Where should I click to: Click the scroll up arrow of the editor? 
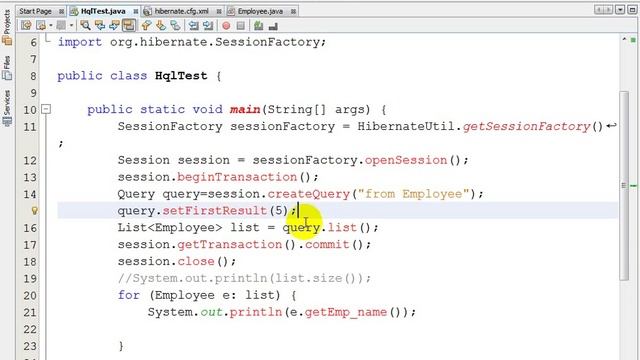click(624, 39)
